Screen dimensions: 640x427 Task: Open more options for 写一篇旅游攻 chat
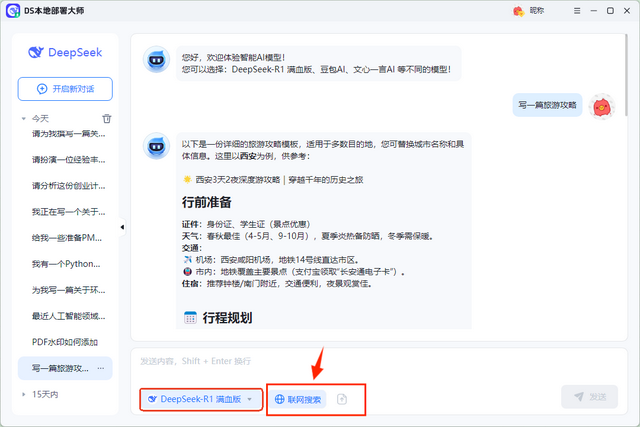[100, 368]
